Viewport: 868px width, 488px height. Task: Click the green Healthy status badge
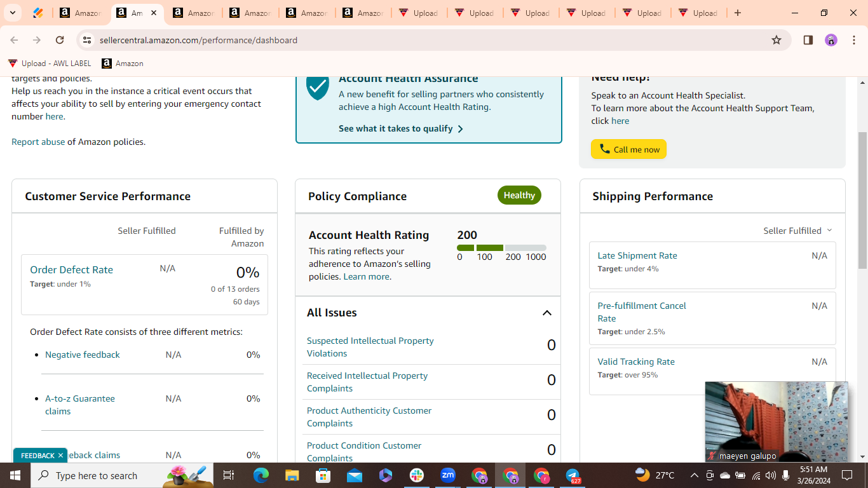tap(519, 195)
